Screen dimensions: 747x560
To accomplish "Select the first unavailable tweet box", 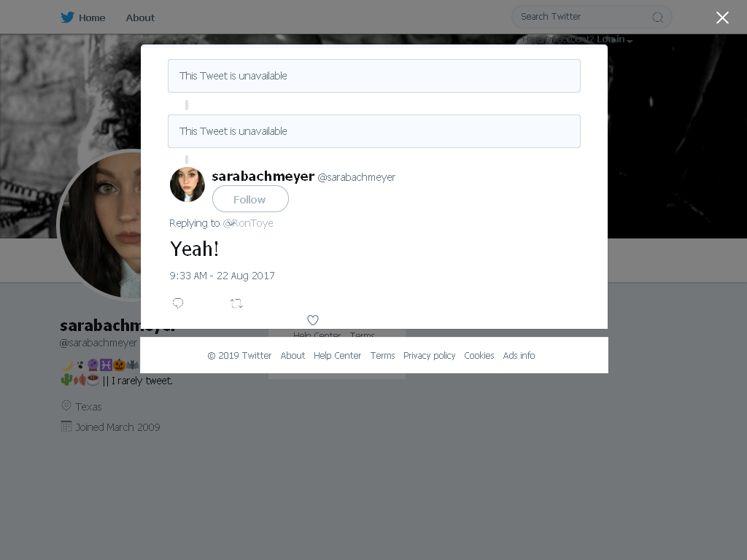I will pyautogui.click(x=374, y=76).
